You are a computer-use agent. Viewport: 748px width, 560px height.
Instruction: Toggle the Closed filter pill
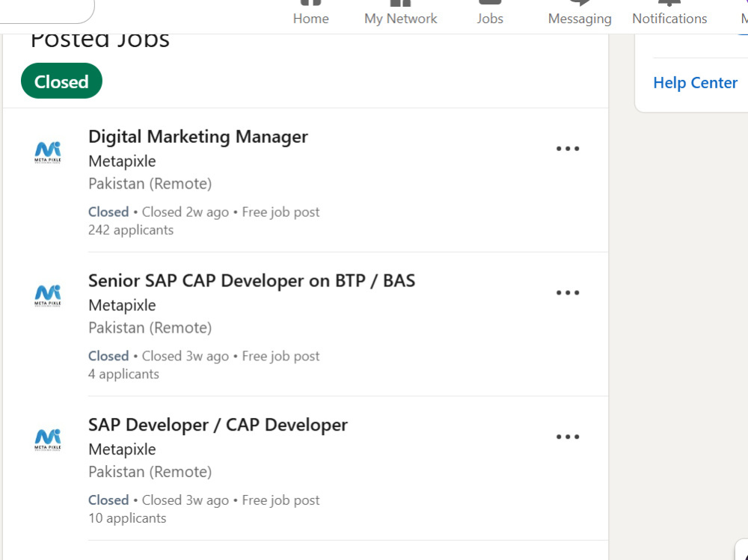pos(61,81)
